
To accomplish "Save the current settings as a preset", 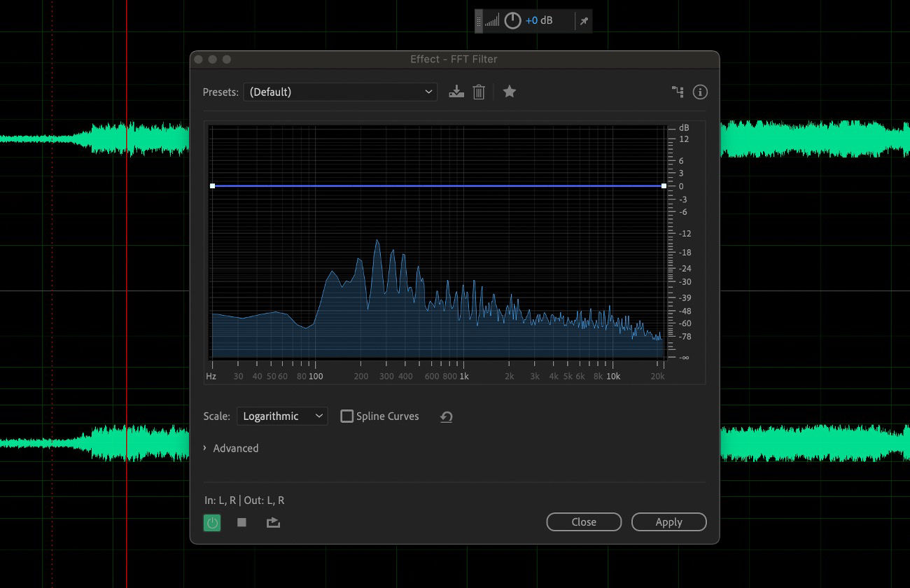I will pos(456,91).
